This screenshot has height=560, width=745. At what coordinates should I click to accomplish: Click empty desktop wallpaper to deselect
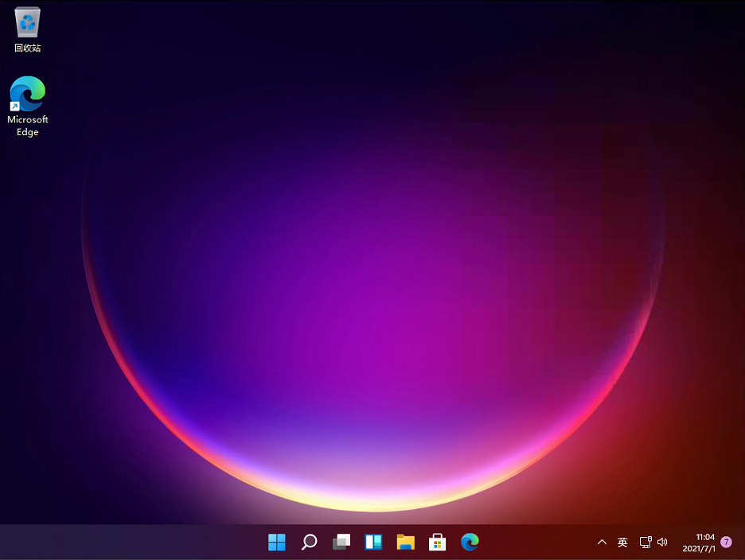pos(374,239)
